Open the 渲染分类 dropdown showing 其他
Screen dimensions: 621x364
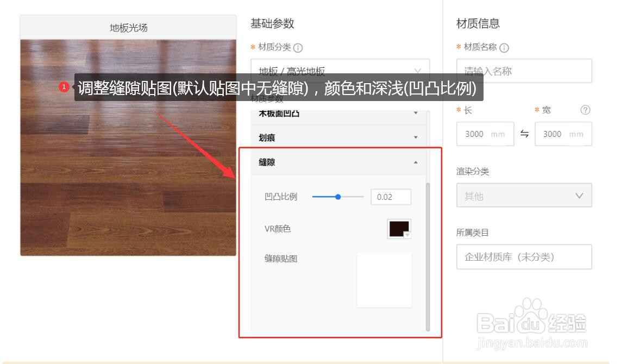524,195
